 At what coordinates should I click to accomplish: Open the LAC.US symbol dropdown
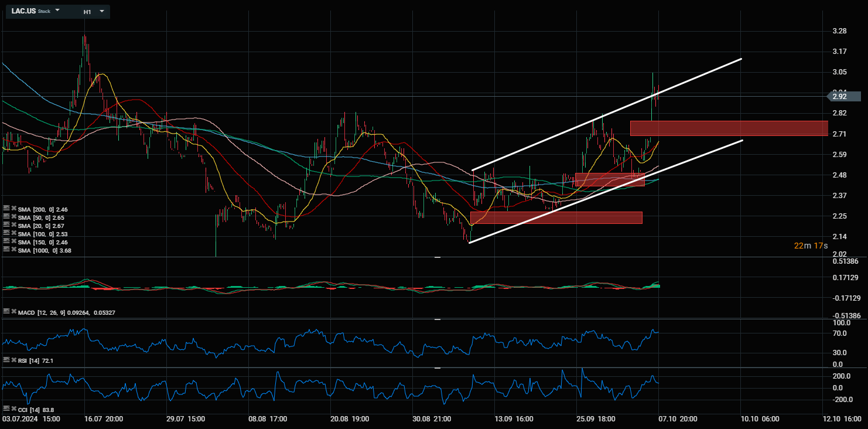(57, 11)
